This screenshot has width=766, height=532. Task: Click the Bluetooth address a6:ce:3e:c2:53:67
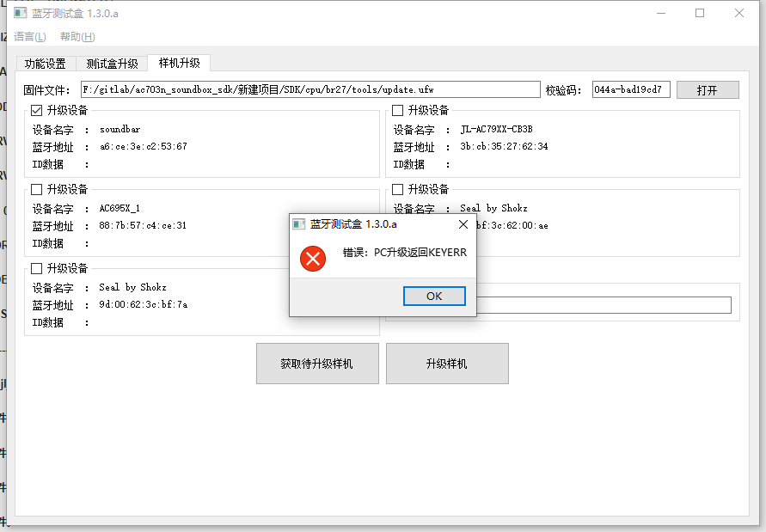[144, 147]
